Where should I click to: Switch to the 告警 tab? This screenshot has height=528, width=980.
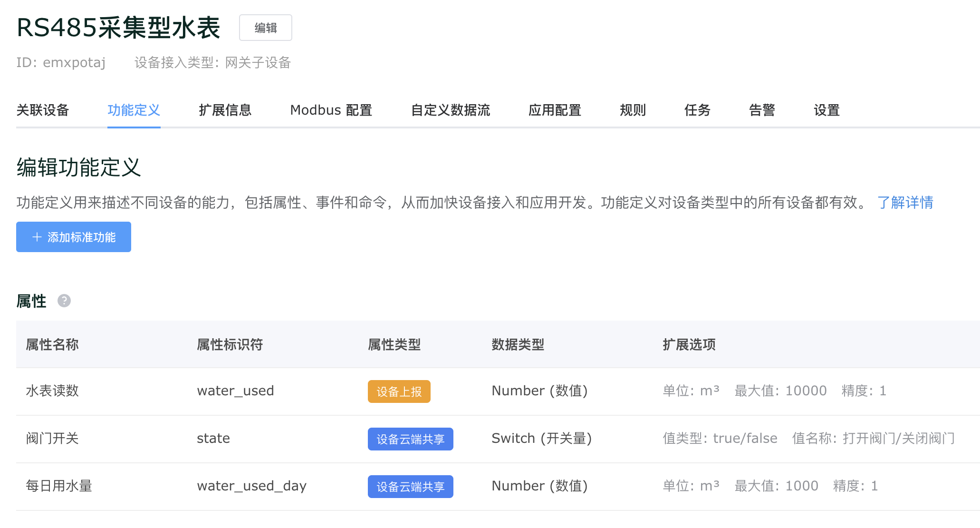point(762,110)
